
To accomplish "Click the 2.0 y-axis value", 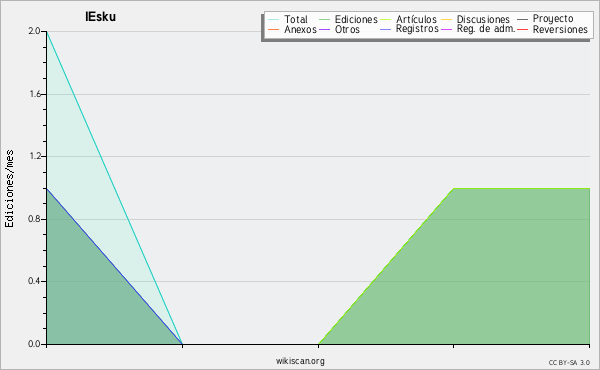I will tap(34, 31).
